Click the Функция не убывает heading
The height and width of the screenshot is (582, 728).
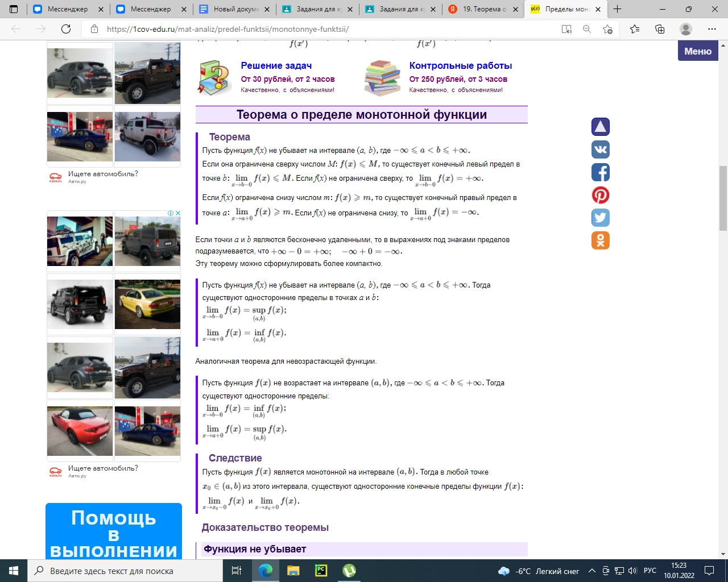pyautogui.click(x=255, y=549)
